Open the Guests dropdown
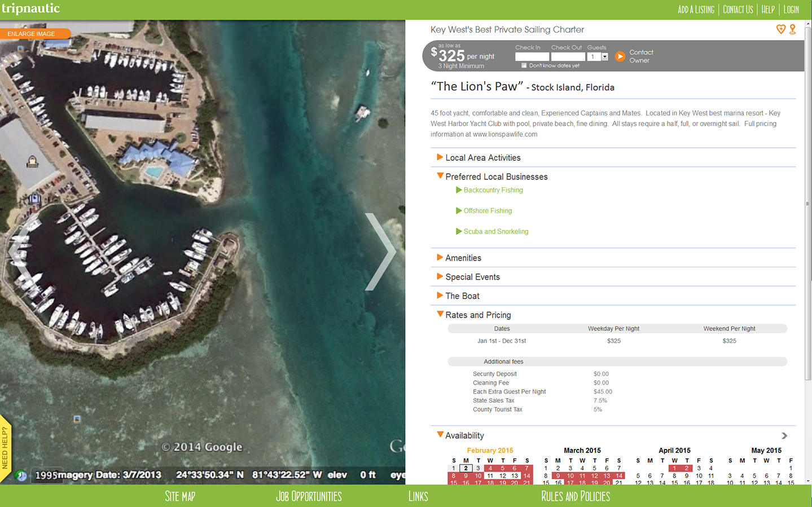The image size is (812, 507). [604, 56]
